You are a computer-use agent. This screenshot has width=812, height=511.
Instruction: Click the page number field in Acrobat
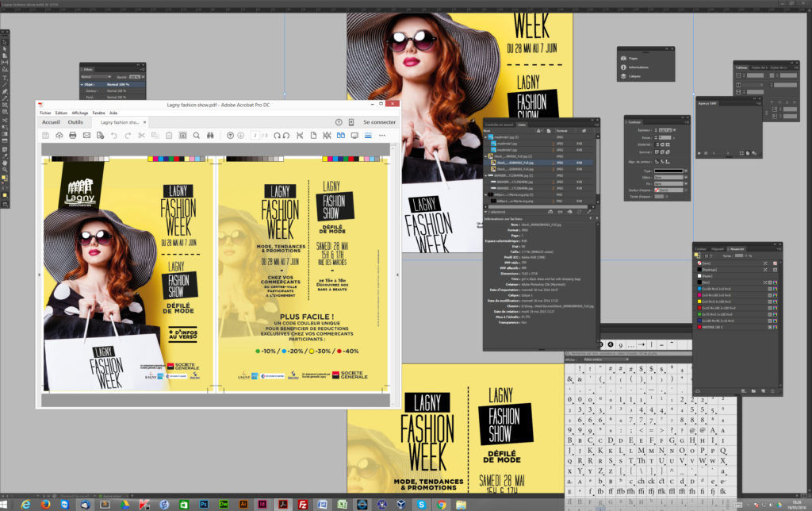point(255,136)
